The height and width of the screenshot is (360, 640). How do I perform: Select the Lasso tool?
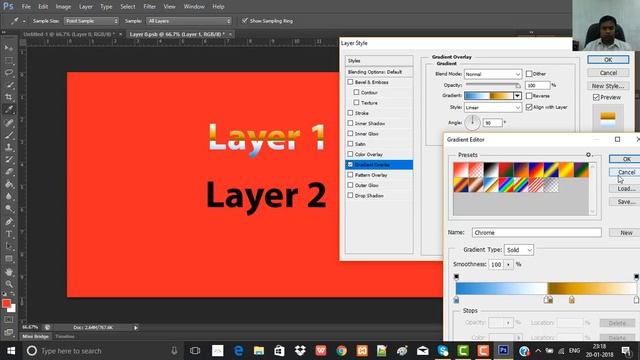coord(9,73)
